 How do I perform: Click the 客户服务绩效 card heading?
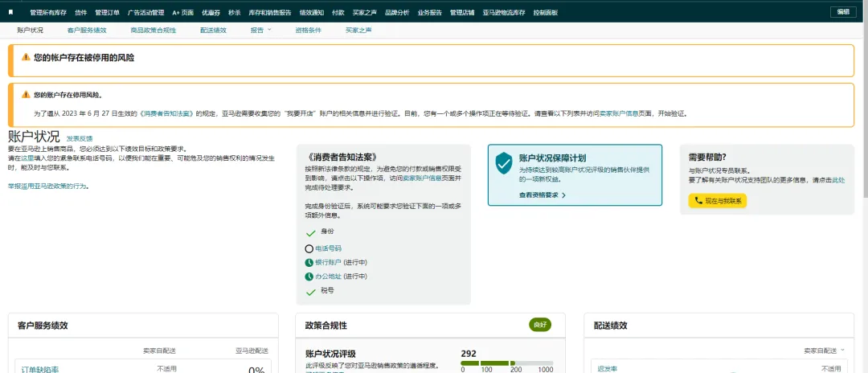click(x=43, y=326)
